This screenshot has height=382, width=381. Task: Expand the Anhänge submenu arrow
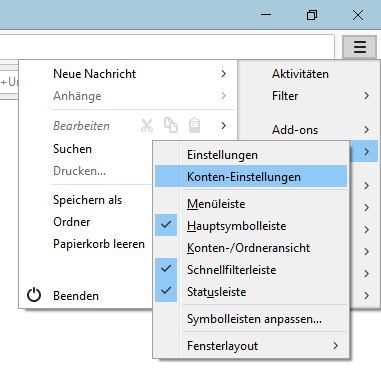224,96
